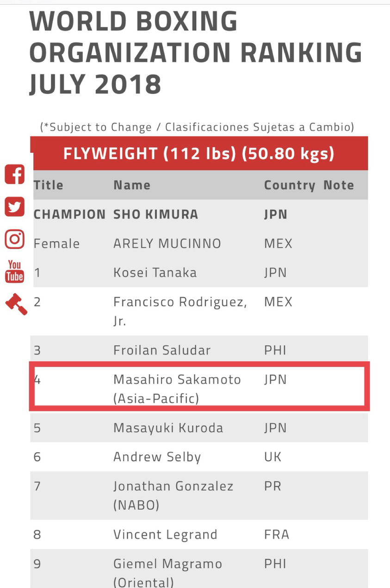Select the Flyweight division header bar

pos(199,154)
